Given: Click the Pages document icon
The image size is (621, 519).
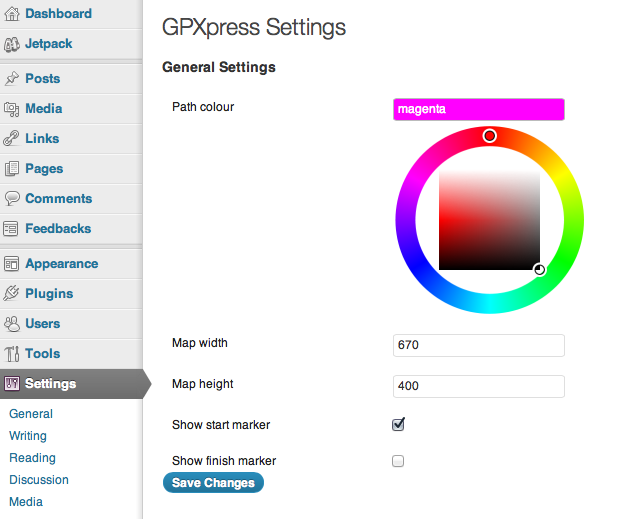Looking at the screenshot, I should (x=12, y=169).
